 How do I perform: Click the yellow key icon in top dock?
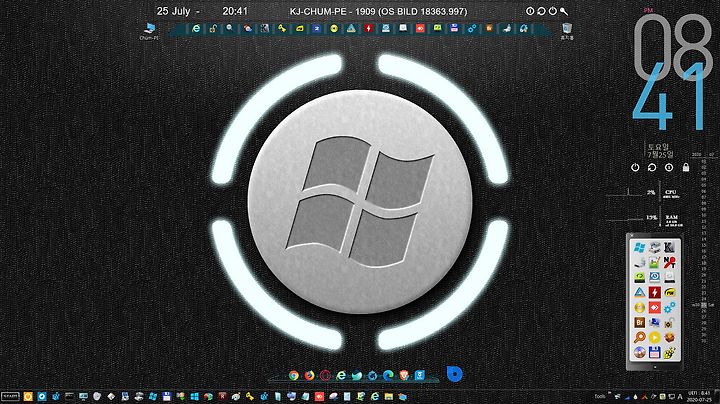281,28
